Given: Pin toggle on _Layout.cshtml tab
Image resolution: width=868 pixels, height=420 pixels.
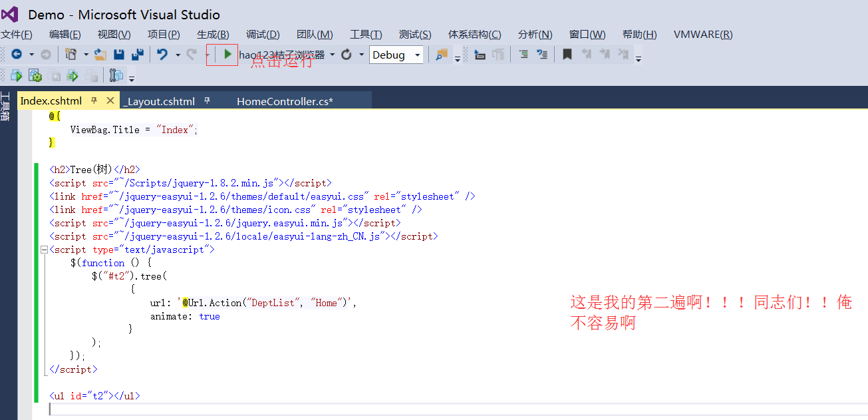Looking at the screenshot, I should 207,101.
